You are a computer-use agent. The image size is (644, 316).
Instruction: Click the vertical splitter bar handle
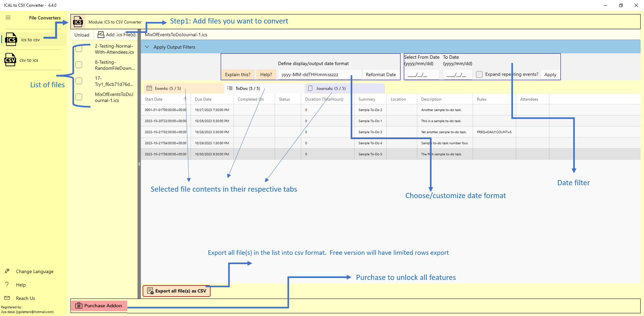pos(139,164)
